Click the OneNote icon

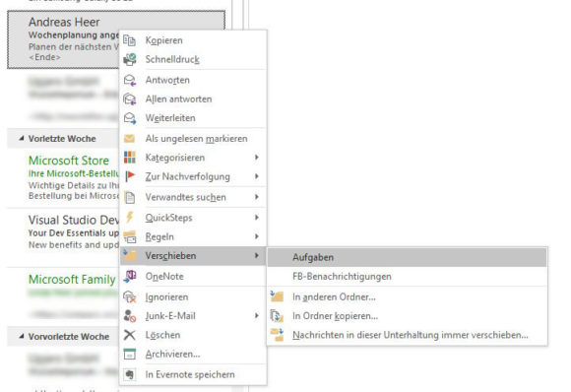(130, 276)
